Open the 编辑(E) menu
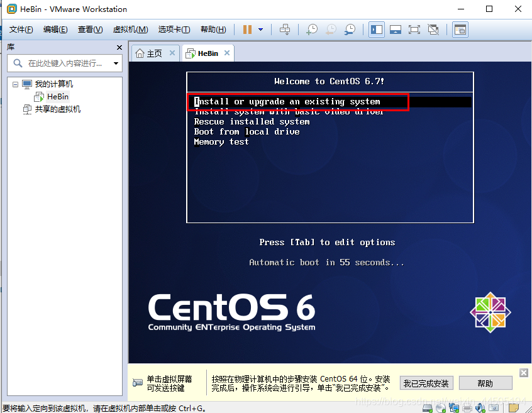 pos(55,30)
